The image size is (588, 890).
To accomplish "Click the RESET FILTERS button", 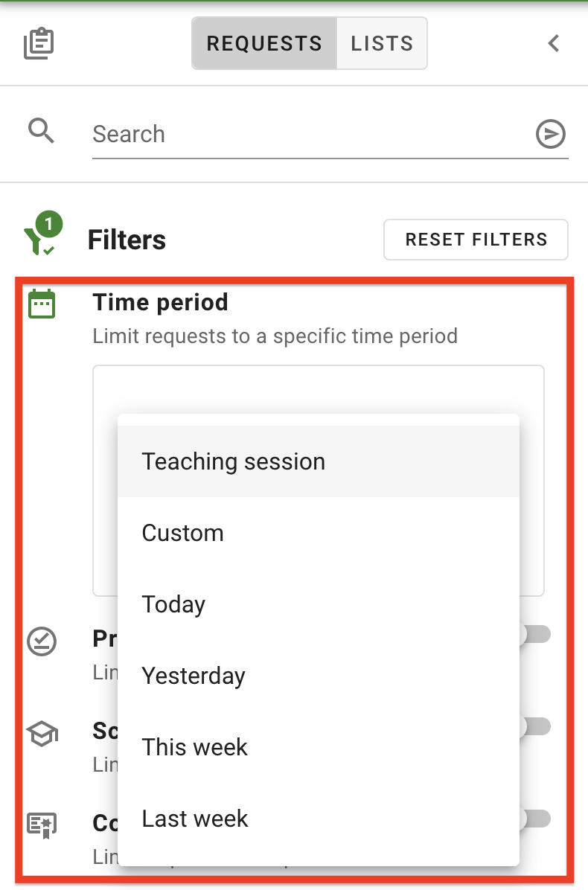I will pyautogui.click(x=476, y=239).
